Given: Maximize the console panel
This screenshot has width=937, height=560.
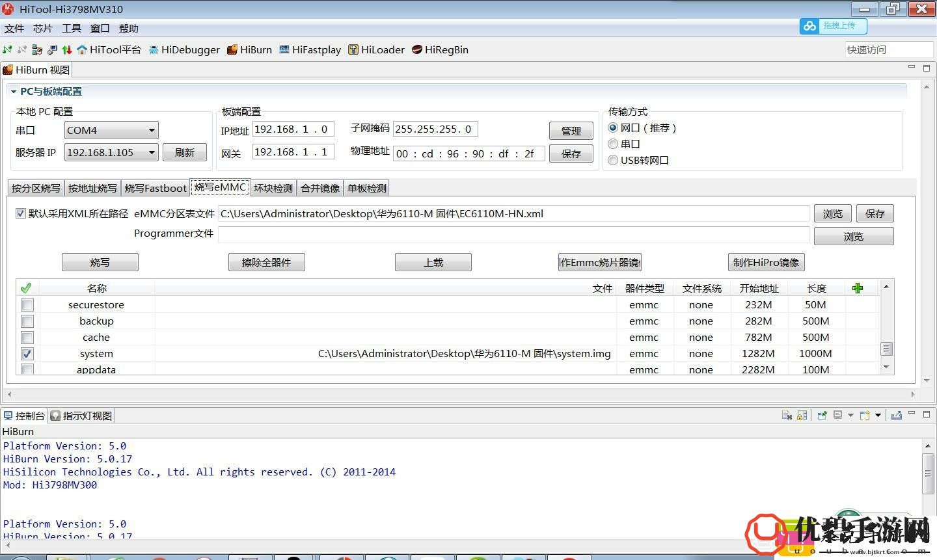Looking at the screenshot, I should click(927, 414).
